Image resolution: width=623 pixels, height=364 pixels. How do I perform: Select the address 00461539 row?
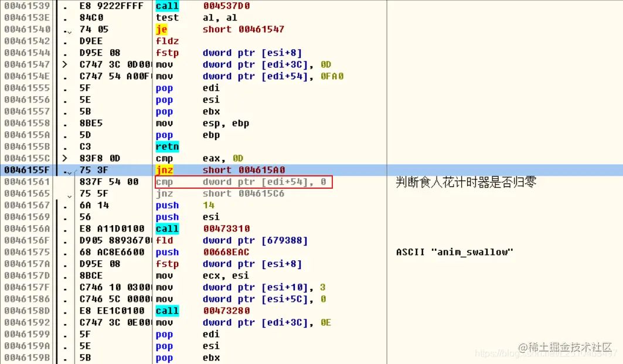(x=312, y=5)
